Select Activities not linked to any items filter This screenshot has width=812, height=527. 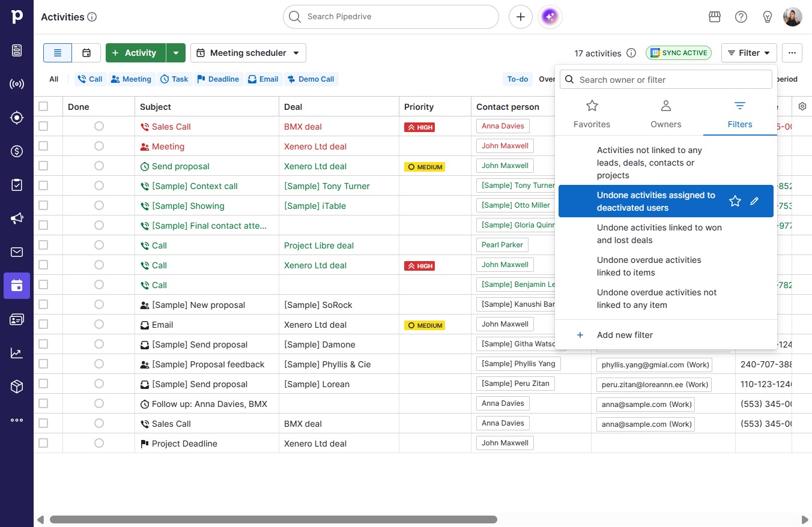[666, 163]
